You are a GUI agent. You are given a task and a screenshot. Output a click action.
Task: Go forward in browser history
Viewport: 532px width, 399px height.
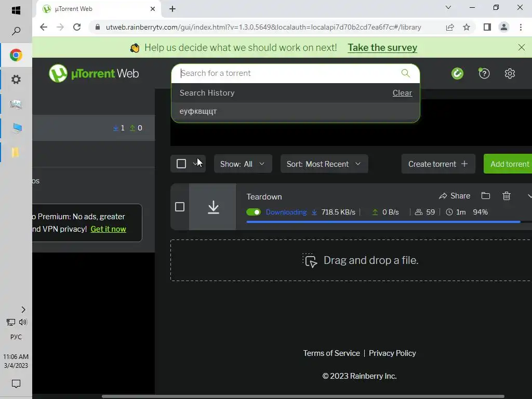click(x=60, y=27)
